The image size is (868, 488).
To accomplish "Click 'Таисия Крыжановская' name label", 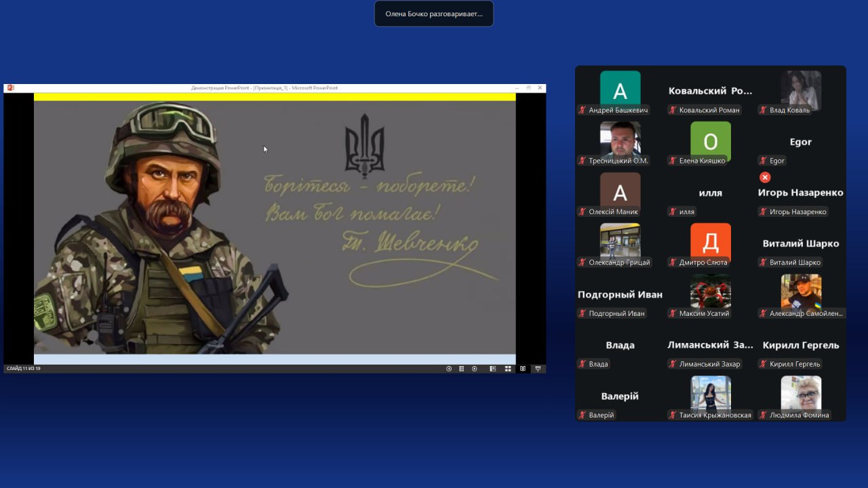I will 715,415.
